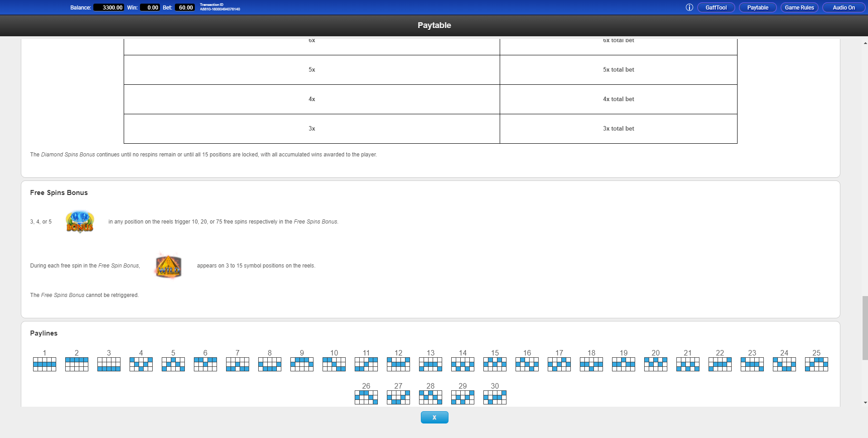The height and width of the screenshot is (438, 868).
Task: Open the Paytable menu button
Action: pyautogui.click(x=757, y=8)
